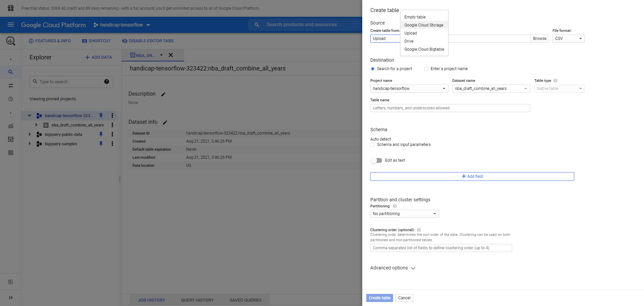Select the 'Enter a project name' radio

(426, 69)
